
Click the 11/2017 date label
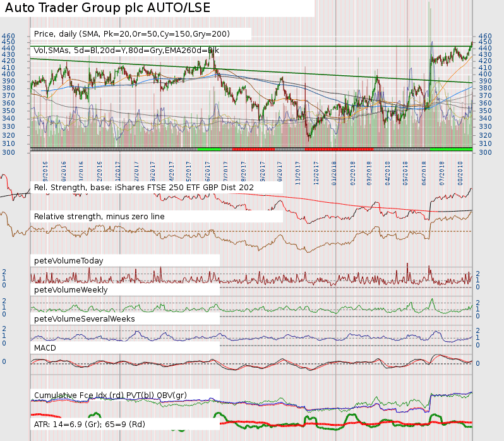298,173
